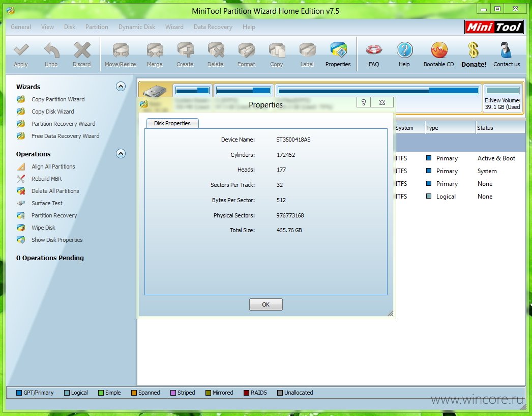Open the Help question mark icon

[x=404, y=50]
